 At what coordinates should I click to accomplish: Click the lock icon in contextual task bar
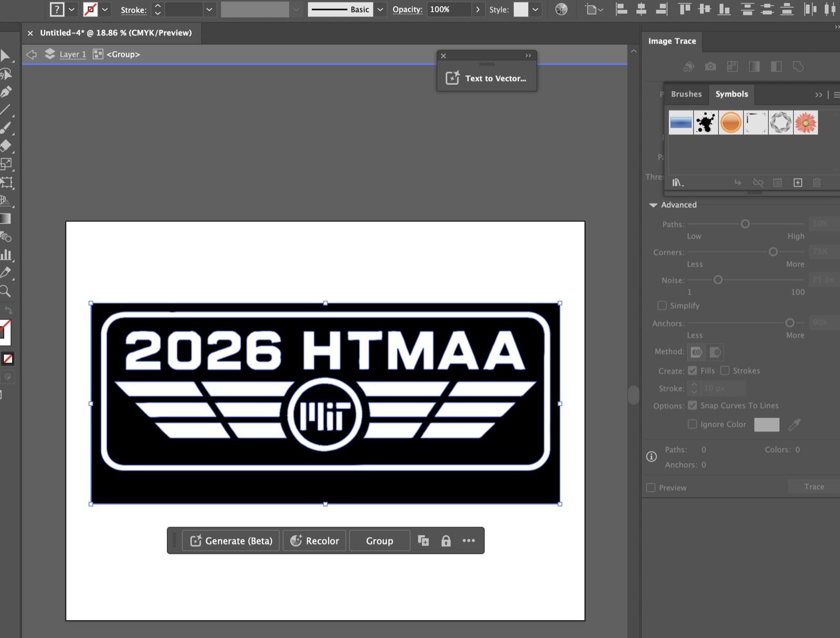446,541
